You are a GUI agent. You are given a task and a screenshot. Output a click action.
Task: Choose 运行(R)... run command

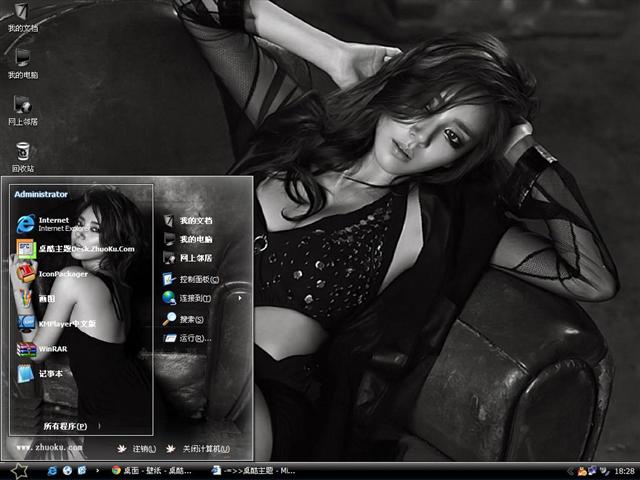pos(194,338)
